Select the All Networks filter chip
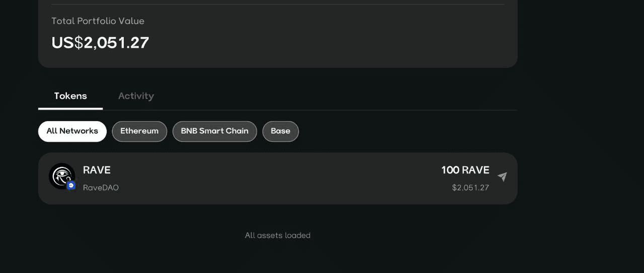The image size is (644, 273). (x=72, y=131)
